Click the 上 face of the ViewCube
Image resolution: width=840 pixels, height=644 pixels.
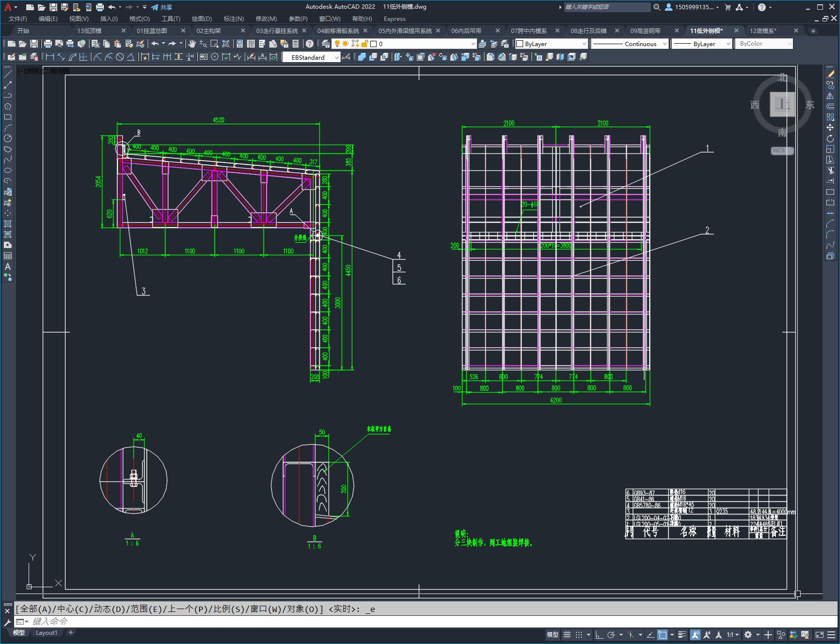[782, 104]
